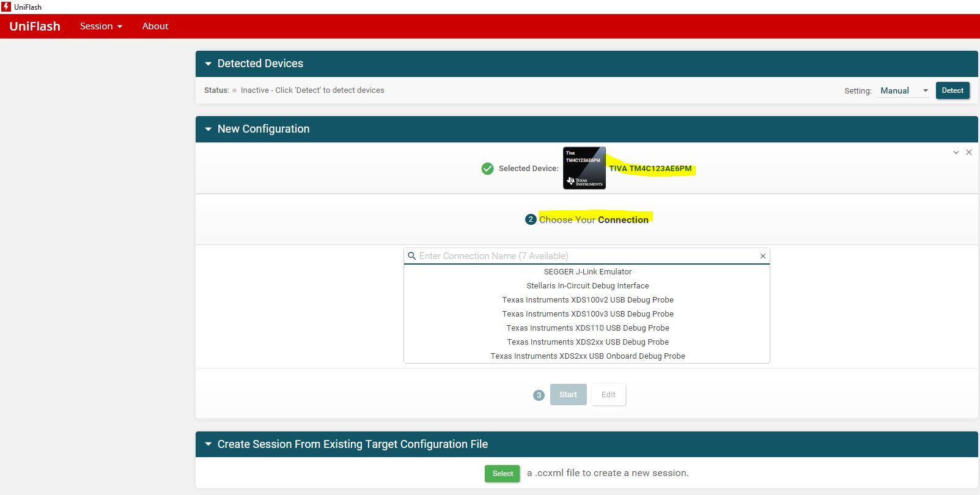
Task: Collapse the New Configuration section
Action: click(x=208, y=129)
